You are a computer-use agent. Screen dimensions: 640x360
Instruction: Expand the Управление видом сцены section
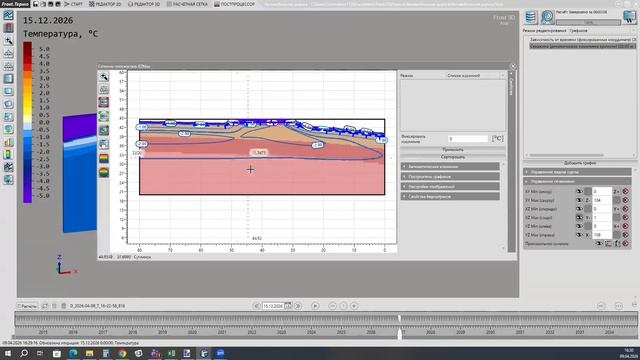pos(577,172)
